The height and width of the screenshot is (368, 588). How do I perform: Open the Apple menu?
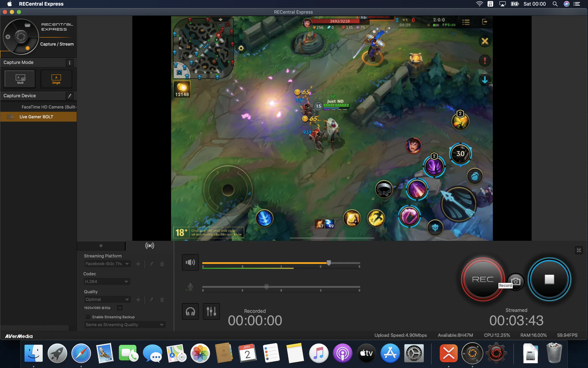pos(9,4)
